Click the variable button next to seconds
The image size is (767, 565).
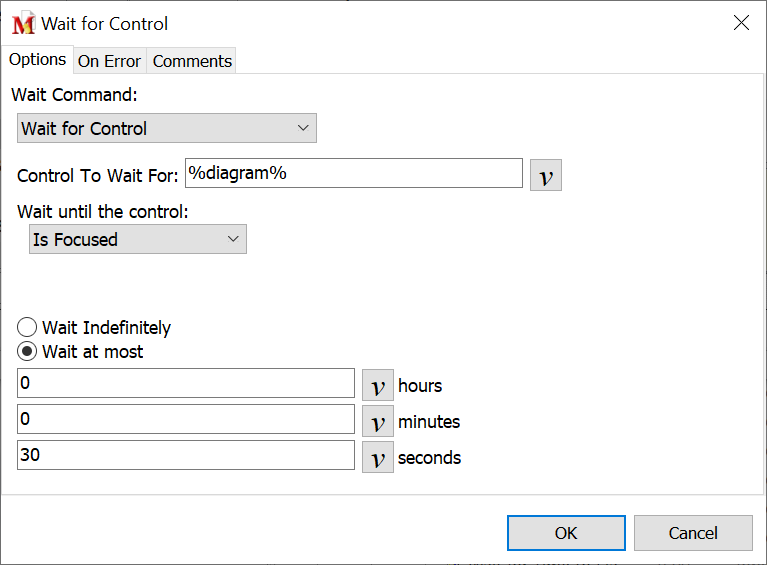pyautogui.click(x=377, y=457)
